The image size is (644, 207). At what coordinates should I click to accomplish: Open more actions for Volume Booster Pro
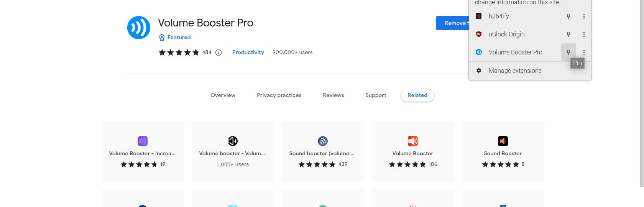[x=584, y=52]
